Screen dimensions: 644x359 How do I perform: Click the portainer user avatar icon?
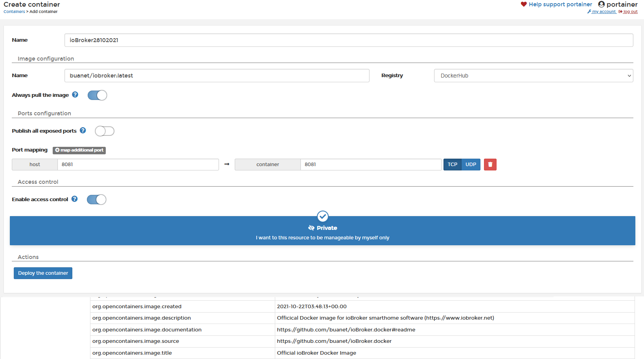click(x=601, y=4)
